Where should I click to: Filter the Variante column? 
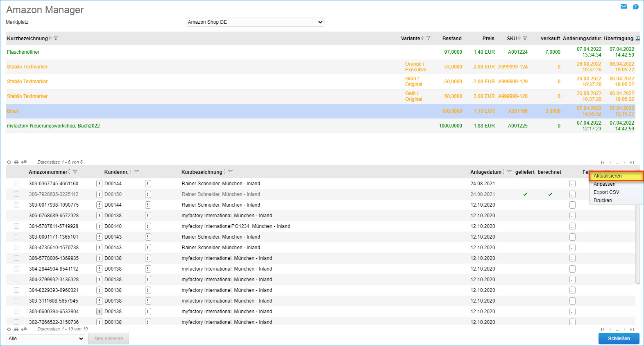(429, 39)
